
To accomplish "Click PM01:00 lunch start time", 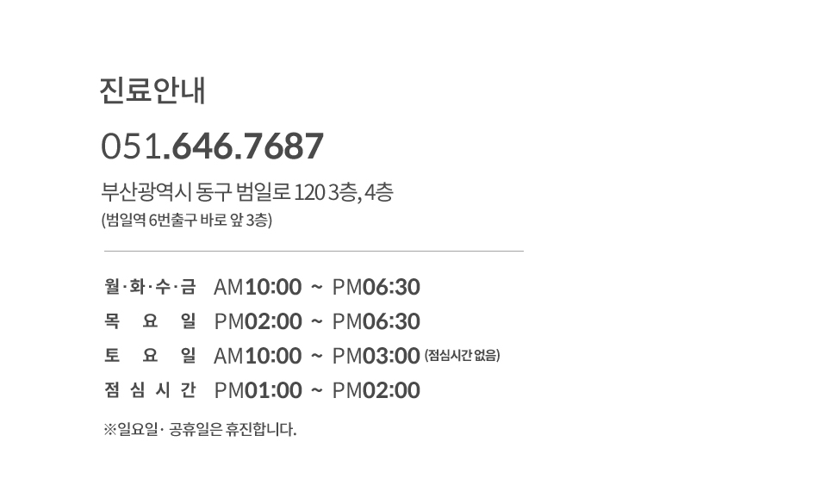I will (258, 390).
